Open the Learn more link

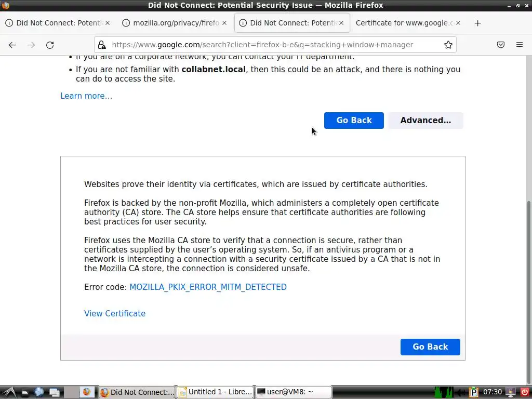tap(86, 96)
